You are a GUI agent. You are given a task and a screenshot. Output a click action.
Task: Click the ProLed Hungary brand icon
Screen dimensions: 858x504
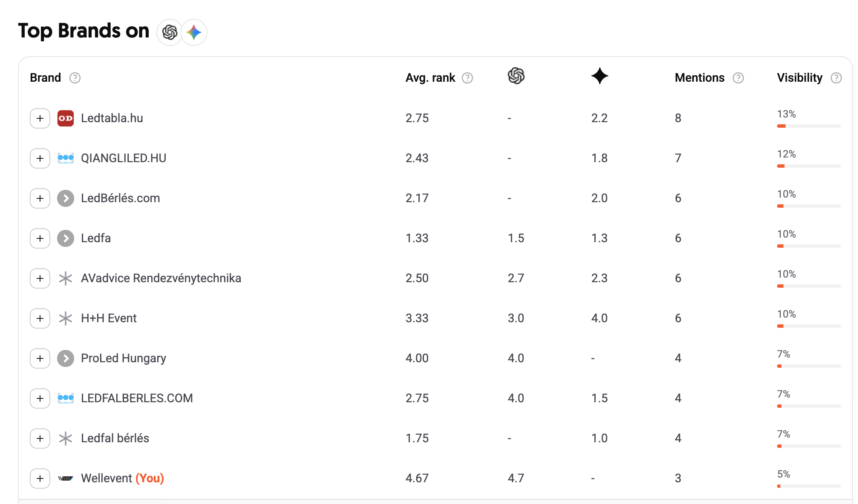(66, 358)
